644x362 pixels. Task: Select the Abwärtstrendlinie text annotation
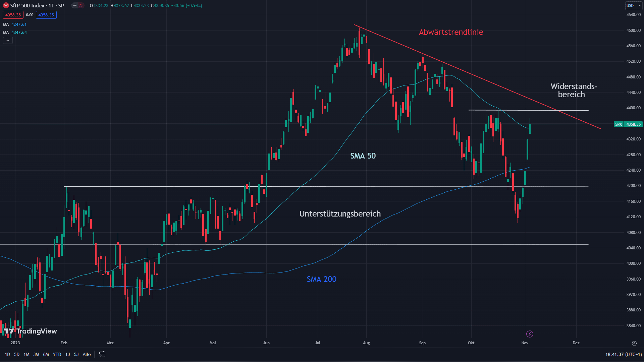451,32
